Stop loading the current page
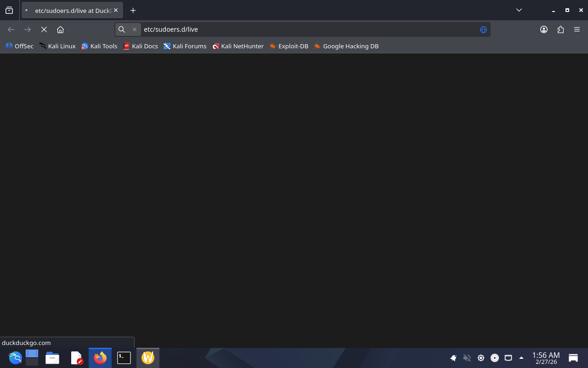The image size is (588, 368). point(44,29)
